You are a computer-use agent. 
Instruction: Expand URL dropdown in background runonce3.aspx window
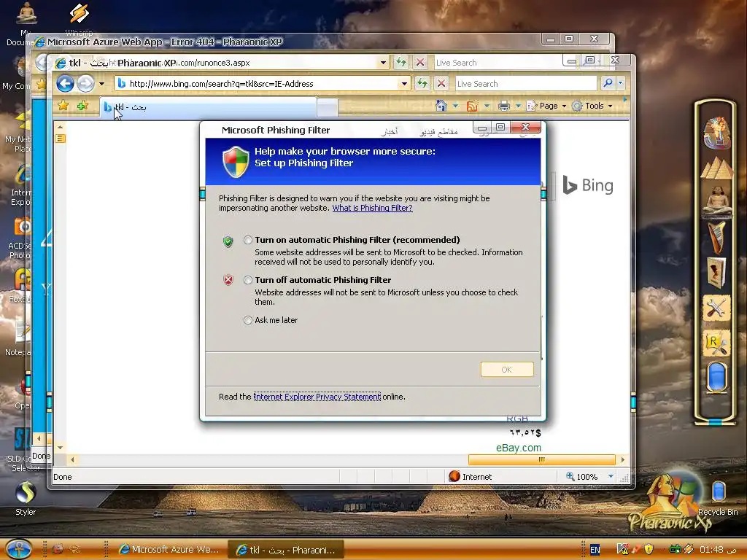[x=383, y=63]
